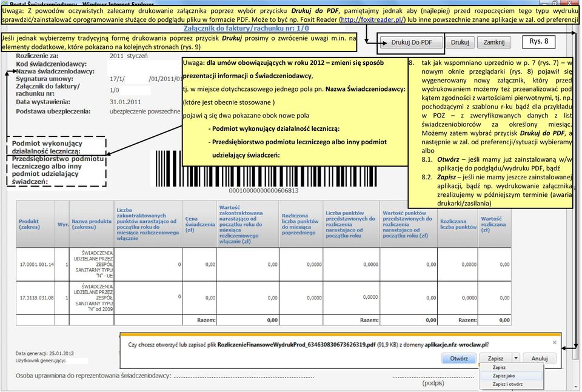Image resolution: width=582 pixels, height=392 pixels.
Task: Click the Drukuj Do PDF button
Action: 411,42
